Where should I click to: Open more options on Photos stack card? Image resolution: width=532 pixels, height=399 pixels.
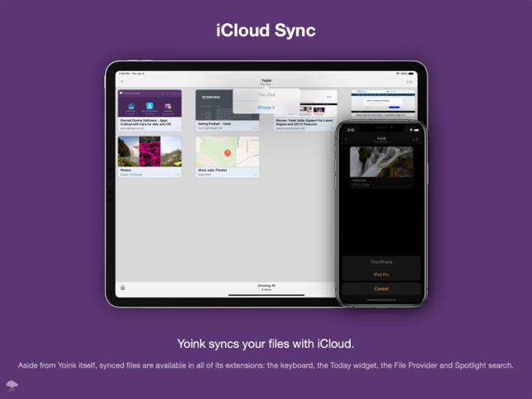(x=177, y=175)
